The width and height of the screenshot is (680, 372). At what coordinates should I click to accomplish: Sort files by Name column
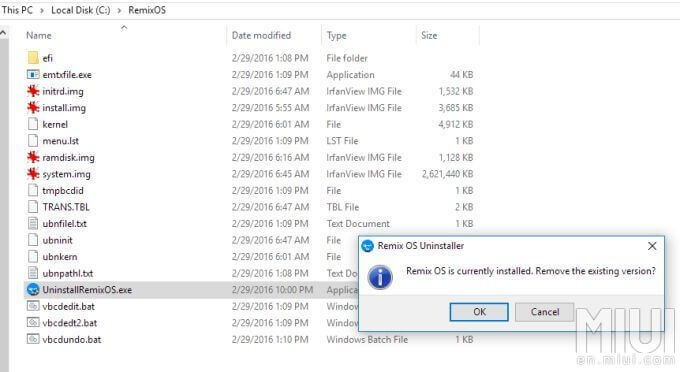click(39, 36)
